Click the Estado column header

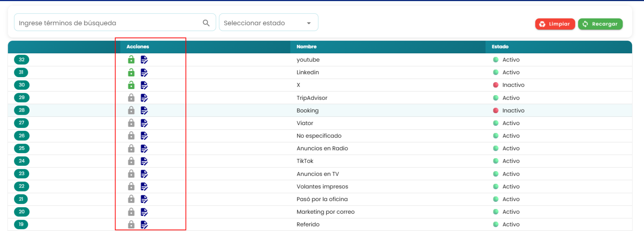(x=500, y=46)
